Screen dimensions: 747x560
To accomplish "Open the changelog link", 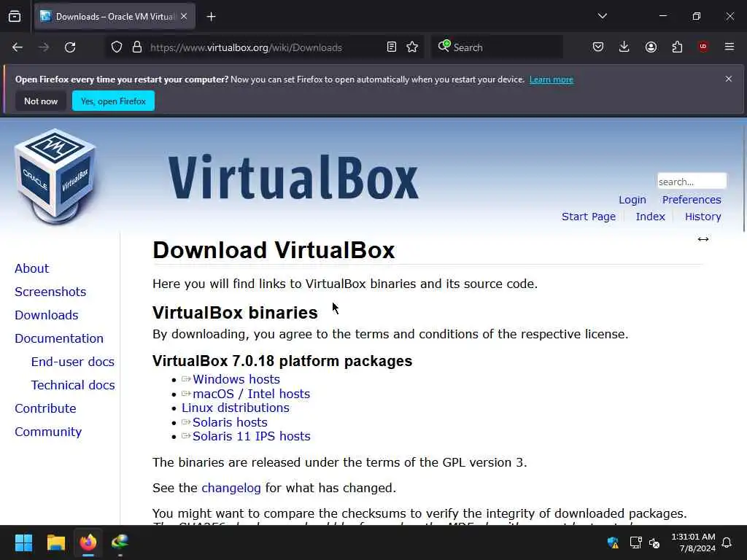I will tap(231, 488).
